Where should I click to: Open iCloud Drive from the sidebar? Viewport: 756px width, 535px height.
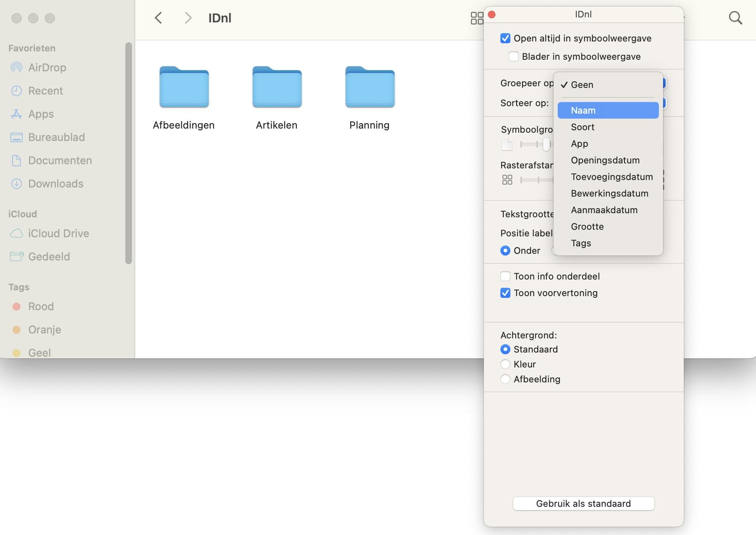(59, 233)
